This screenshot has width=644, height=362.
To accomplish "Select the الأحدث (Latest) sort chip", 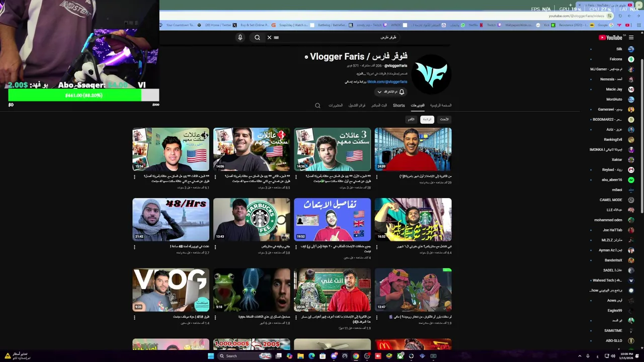I will (x=444, y=119).
